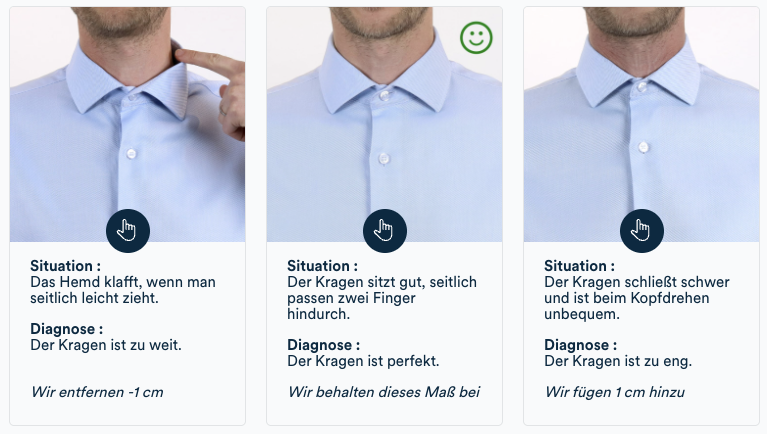The image size is (767, 434).
Task: Click the "Der Kragen ist zu eng." diagnosis
Action: point(618,361)
